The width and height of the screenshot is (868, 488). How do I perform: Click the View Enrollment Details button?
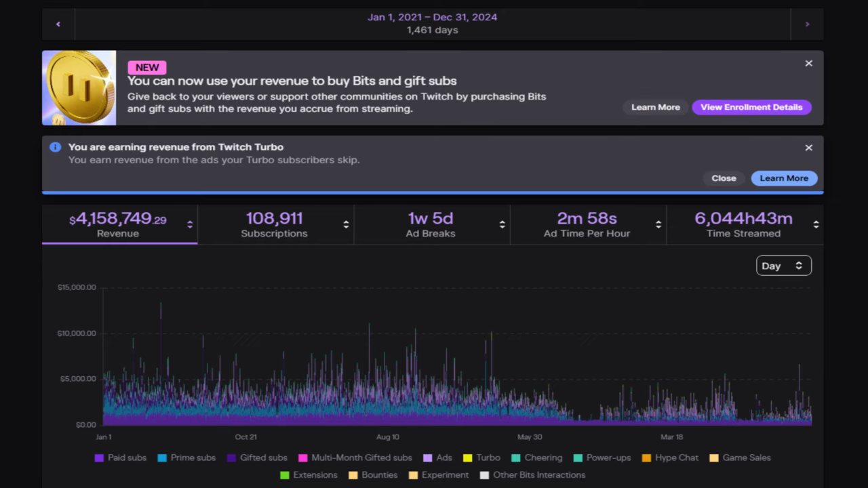[751, 107]
